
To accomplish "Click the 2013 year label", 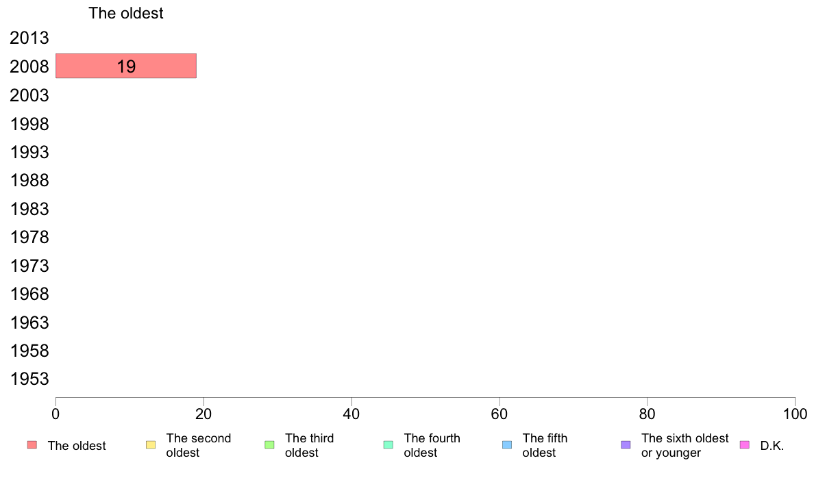I will click(29, 38).
